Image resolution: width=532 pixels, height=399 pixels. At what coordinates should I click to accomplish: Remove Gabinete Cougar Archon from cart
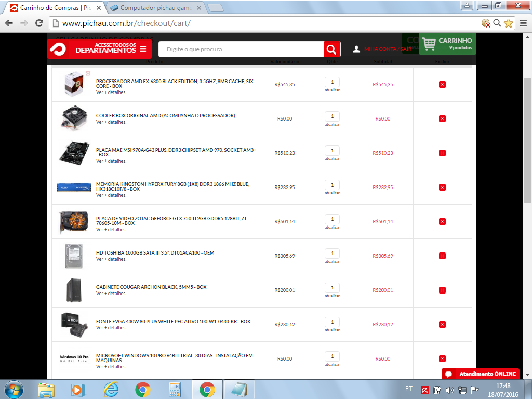(x=442, y=290)
